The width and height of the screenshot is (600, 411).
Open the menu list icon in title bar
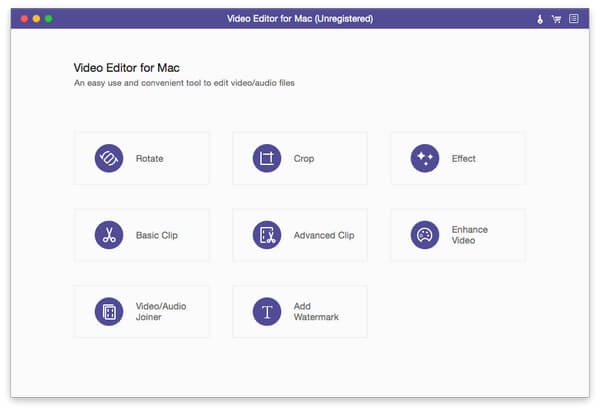[x=574, y=18]
